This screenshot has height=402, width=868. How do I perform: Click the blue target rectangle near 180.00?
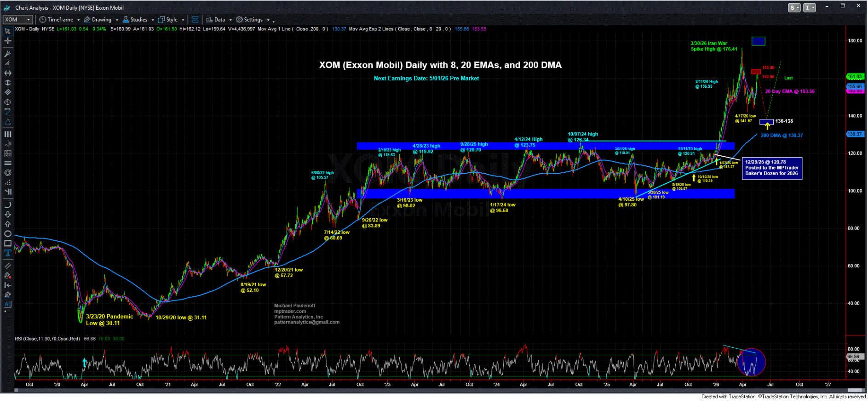pyautogui.click(x=758, y=41)
